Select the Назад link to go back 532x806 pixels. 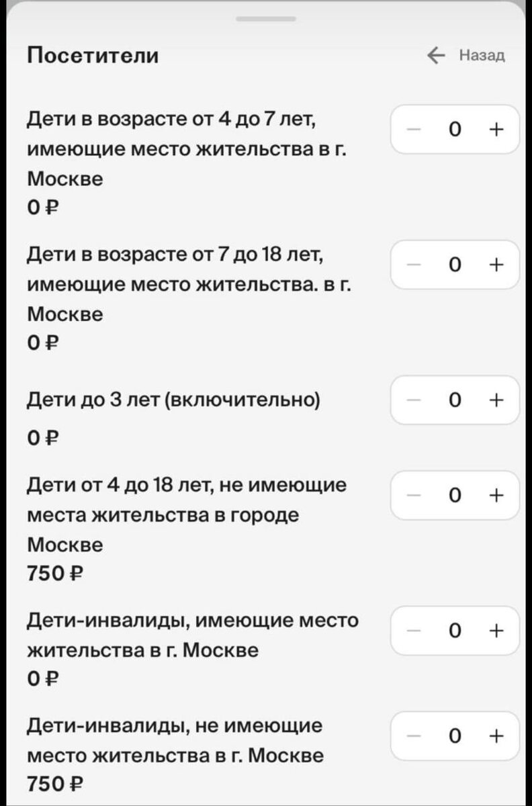(x=481, y=55)
